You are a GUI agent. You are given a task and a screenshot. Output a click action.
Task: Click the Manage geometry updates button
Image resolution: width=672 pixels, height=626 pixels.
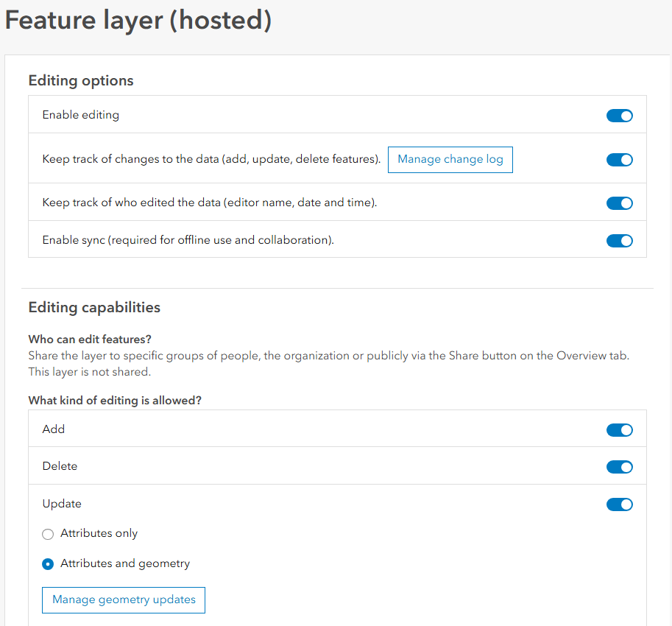124,599
